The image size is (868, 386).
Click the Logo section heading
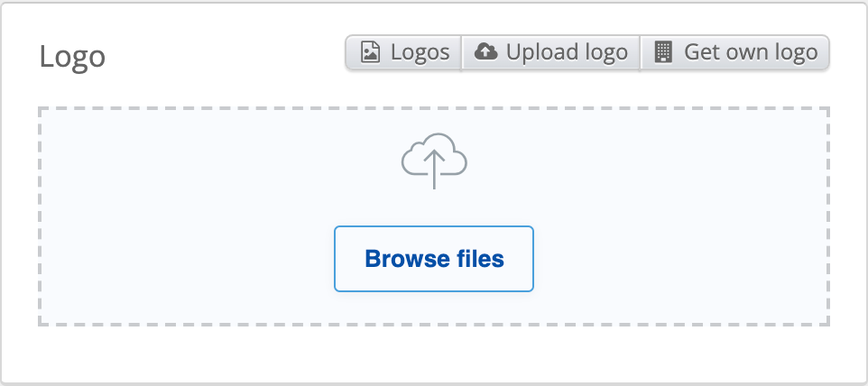pos(72,57)
